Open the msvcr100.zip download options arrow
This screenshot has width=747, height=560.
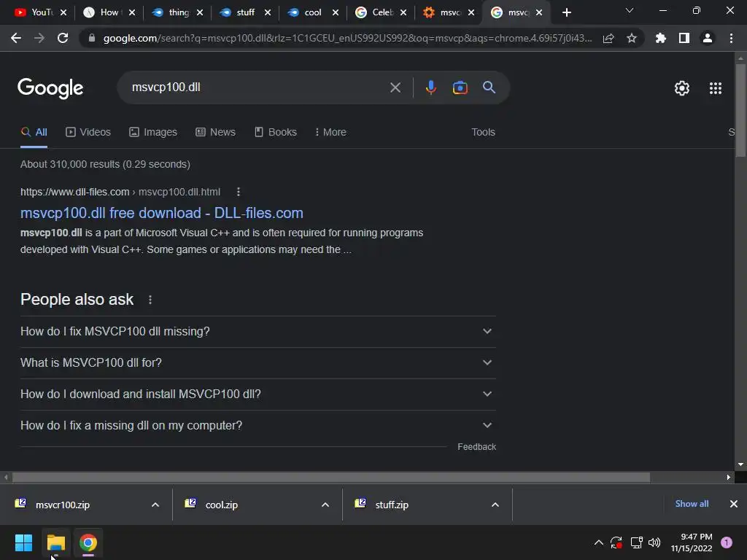click(155, 505)
